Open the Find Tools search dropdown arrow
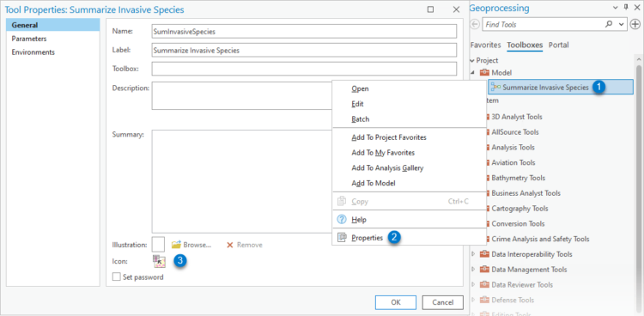644x316 pixels. click(x=621, y=25)
